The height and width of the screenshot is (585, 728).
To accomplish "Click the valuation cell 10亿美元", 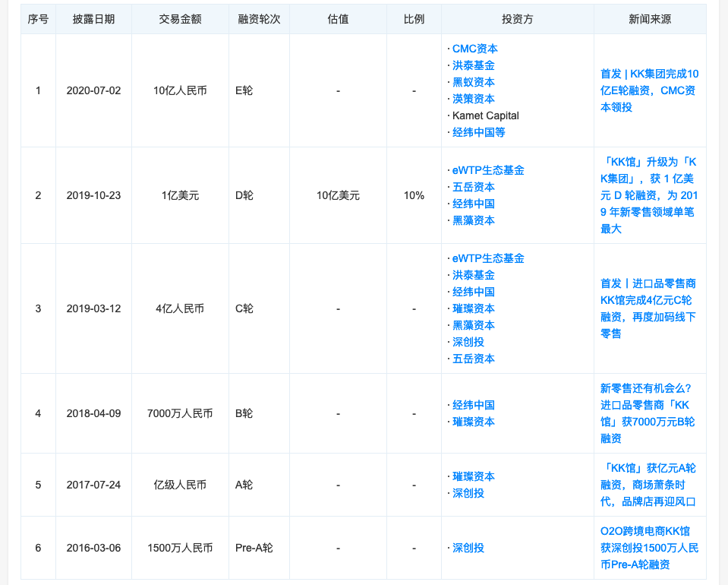I will [338, 195].
